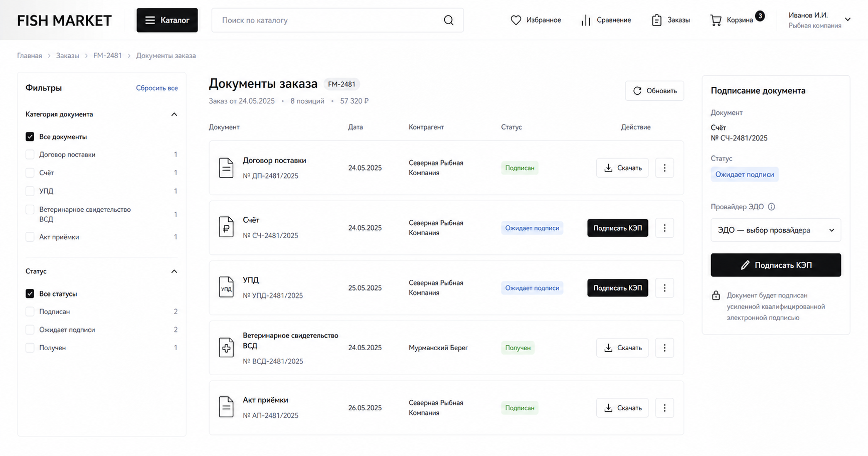Click the FM-2481 order tag
Image resolution: width=868 pixels, height=456 pixels.
[x=341, y=84]
